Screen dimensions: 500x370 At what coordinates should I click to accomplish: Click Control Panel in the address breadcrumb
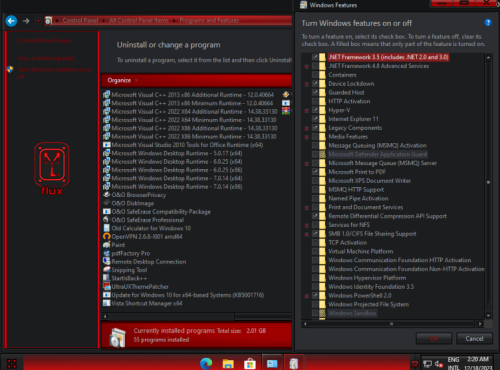(80, 21)
